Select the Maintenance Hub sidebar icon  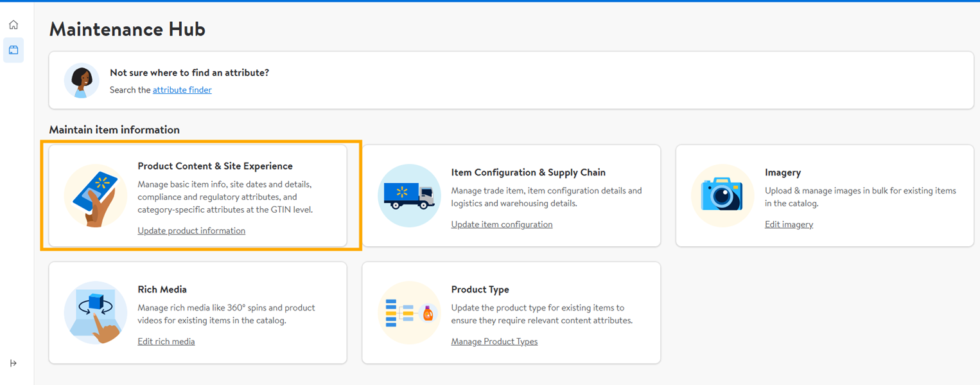click(x=13, y=50)
